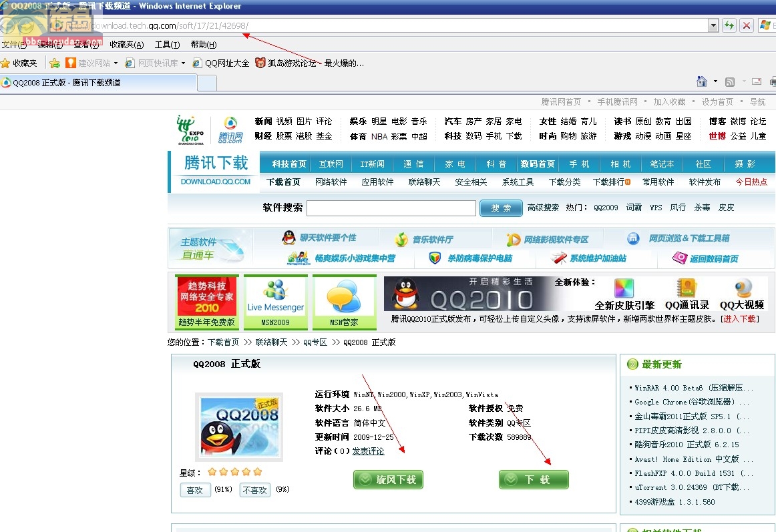The image size is (776, 532).
Task: Click the 杀防病毒保护电脑 shield icon
Action: click(x=435, y=258)
